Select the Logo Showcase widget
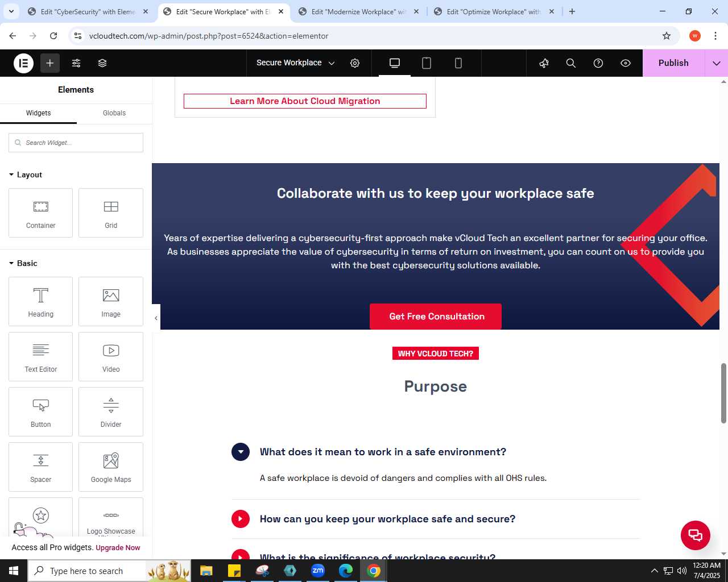The height and width of the screenshot is (582, 728). click(x=111, y=517)
